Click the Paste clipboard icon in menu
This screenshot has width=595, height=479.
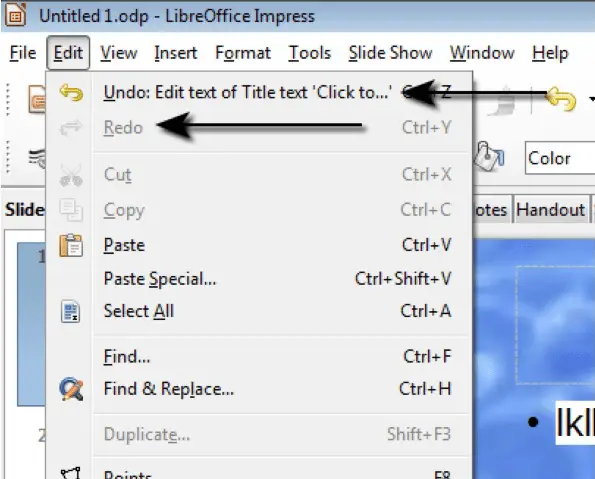tap(71, 246)
